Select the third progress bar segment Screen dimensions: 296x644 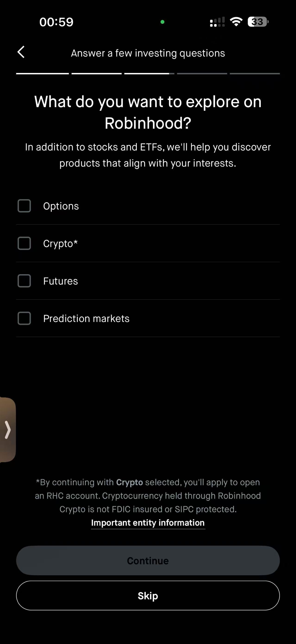click(149, 73)
